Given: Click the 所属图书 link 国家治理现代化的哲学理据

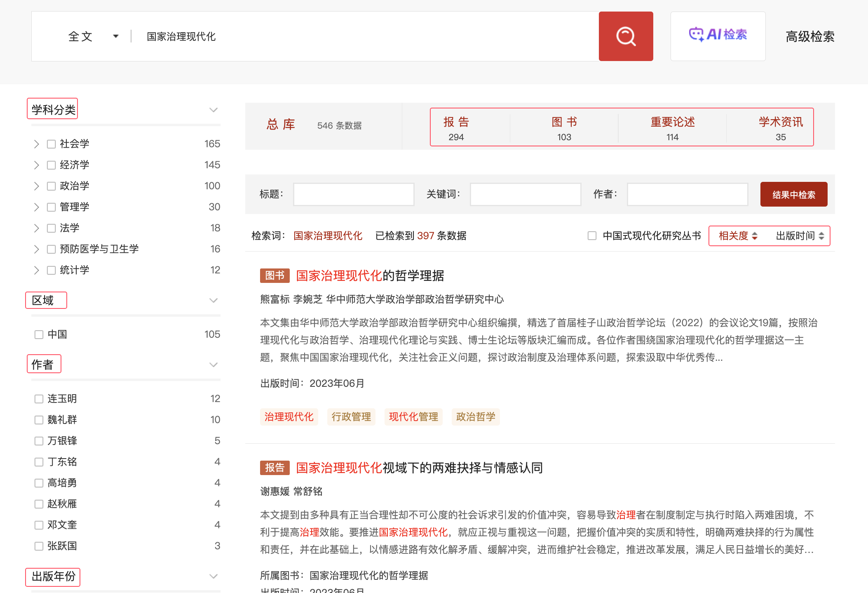Looking at the screenshot, I should tap(369, 575).
